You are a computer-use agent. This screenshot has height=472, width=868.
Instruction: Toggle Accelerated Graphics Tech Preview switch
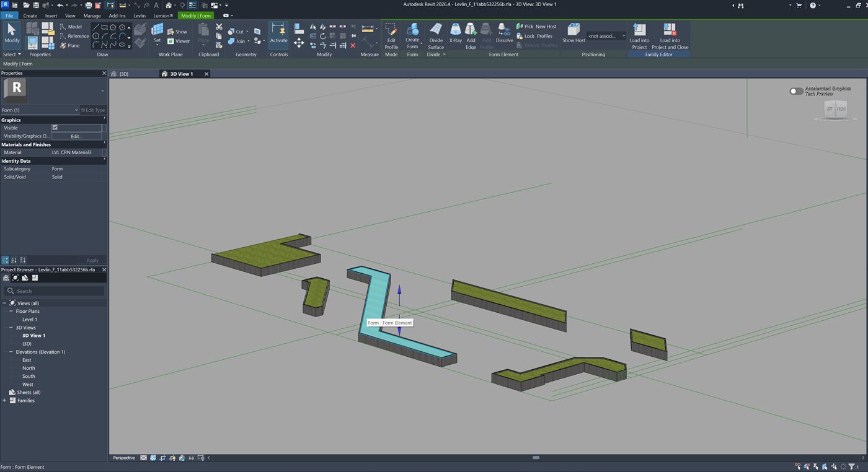[796, 91]
